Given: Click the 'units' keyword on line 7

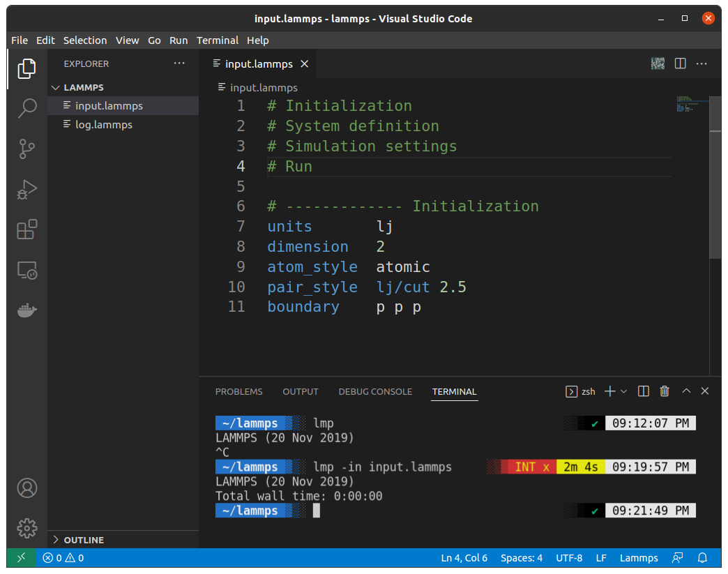Looking at the screenshot, I should tap(289, 227).
